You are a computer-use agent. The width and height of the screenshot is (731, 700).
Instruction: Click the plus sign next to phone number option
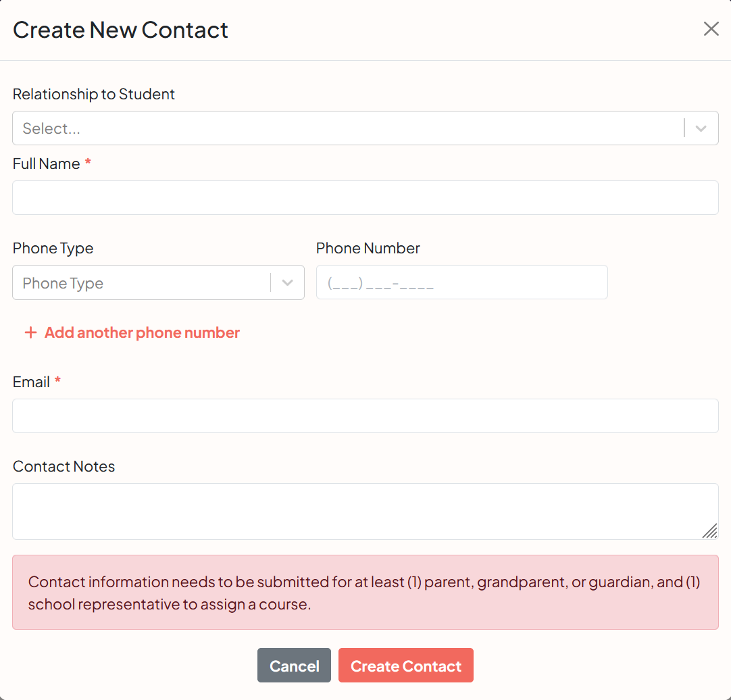tap(31, 332)
